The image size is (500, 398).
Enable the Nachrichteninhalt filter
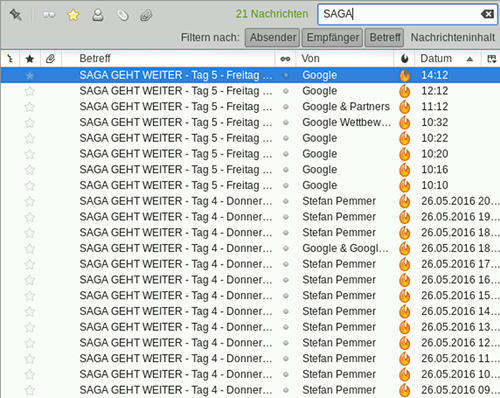coord(452,37)
